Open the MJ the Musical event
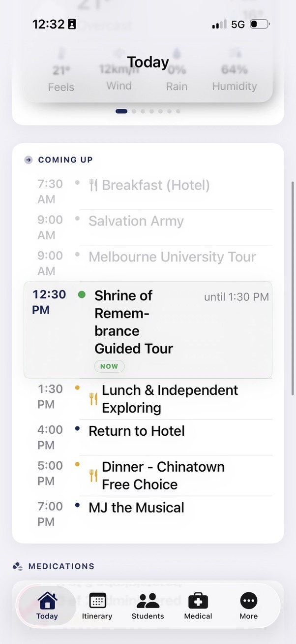This screenshot has height=644, width=296. point(136,507)
